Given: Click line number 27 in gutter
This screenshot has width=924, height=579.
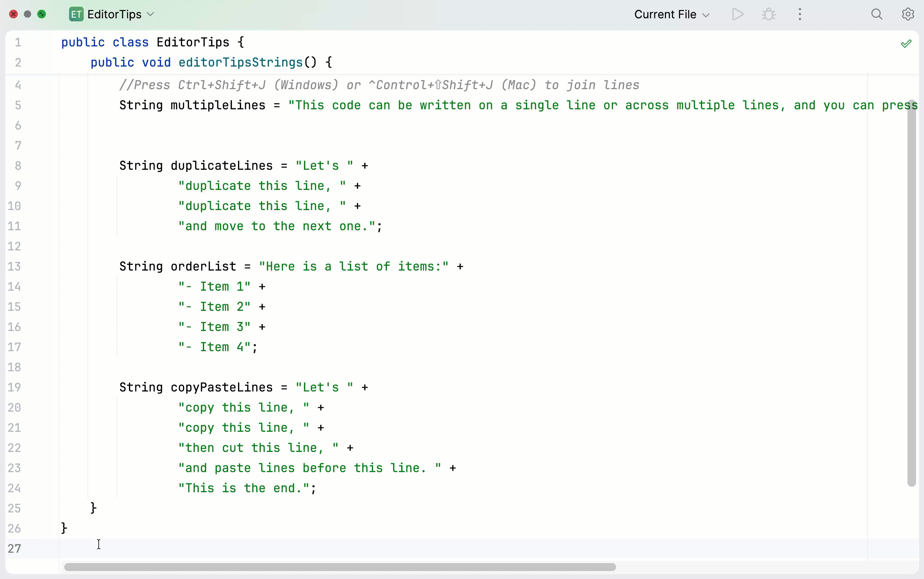Looking at the screenshot, I should coord(15,549).
